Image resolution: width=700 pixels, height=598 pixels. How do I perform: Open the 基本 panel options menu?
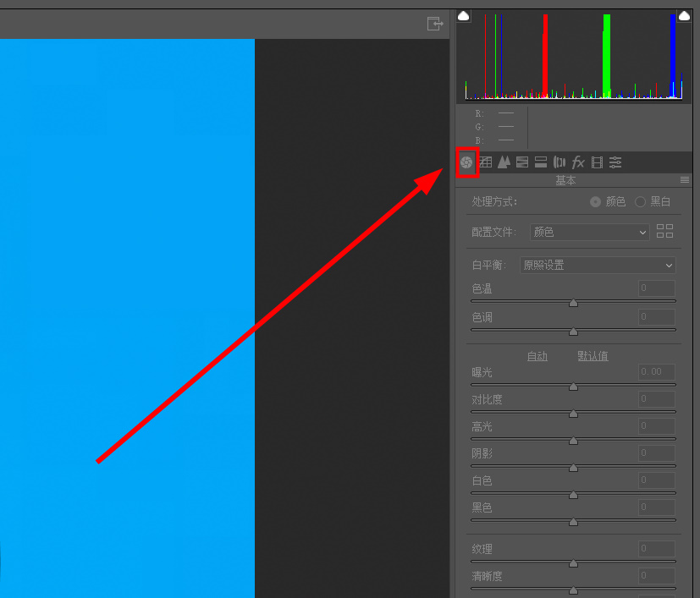(x=684, y=180)
